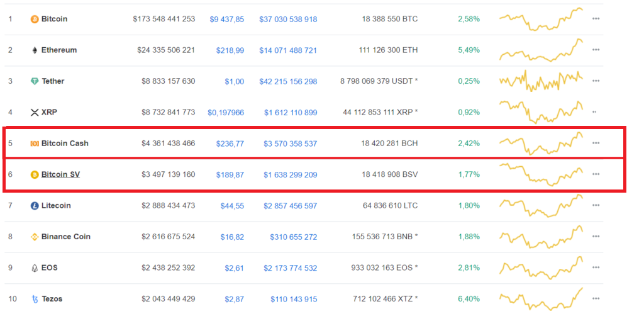Open the more-options menu for EOS
The height and width of the screenshot is (311, 644).
(596, 268)
